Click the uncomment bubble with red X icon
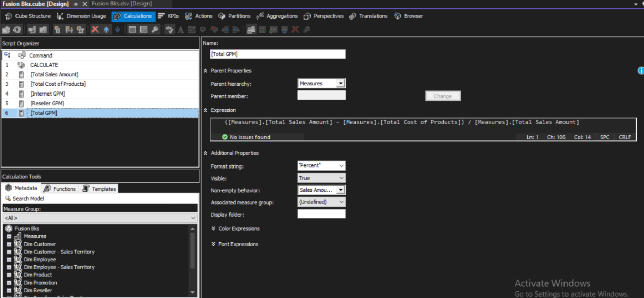644x298 pixels. (x=214, y=30)
